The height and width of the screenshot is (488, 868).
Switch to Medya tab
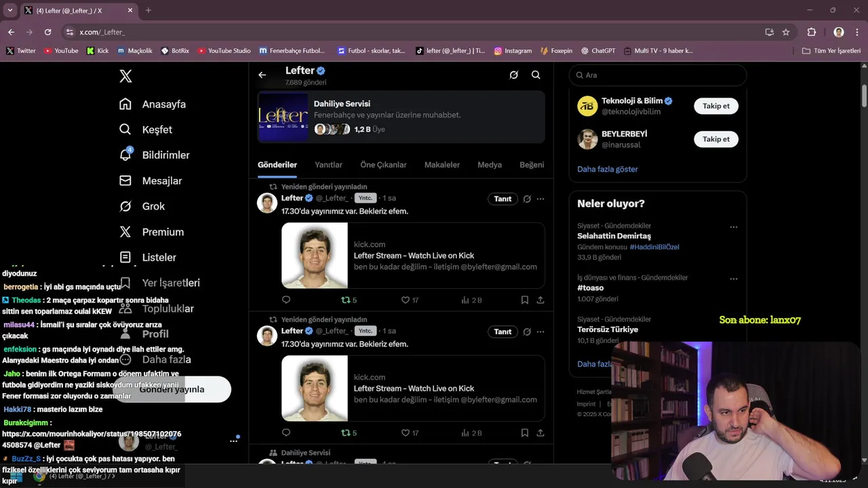490,165
